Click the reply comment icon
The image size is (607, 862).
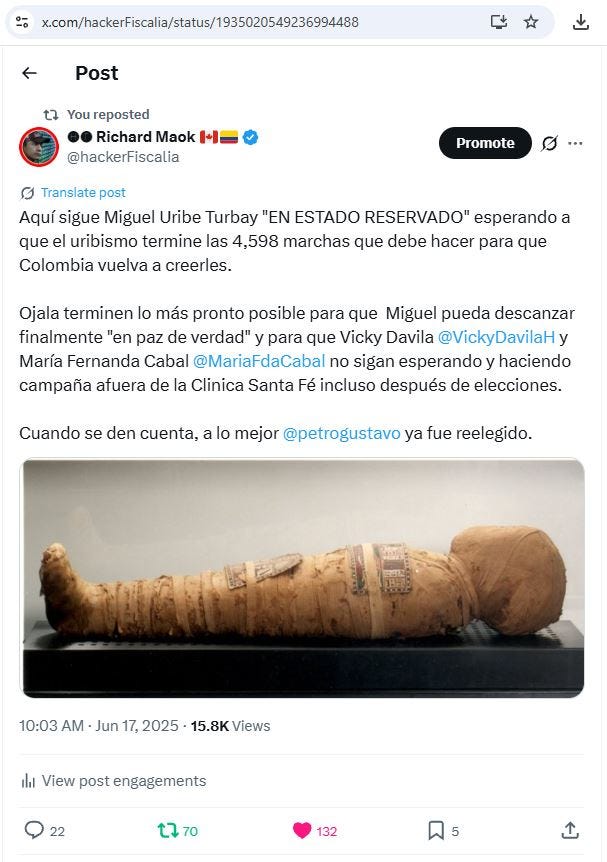coord(34,830)
